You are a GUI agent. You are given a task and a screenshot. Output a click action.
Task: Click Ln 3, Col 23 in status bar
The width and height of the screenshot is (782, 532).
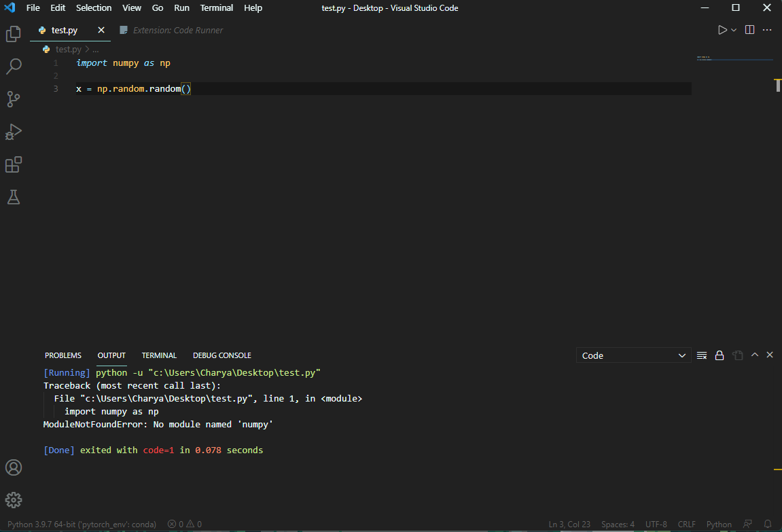(569, 525)
